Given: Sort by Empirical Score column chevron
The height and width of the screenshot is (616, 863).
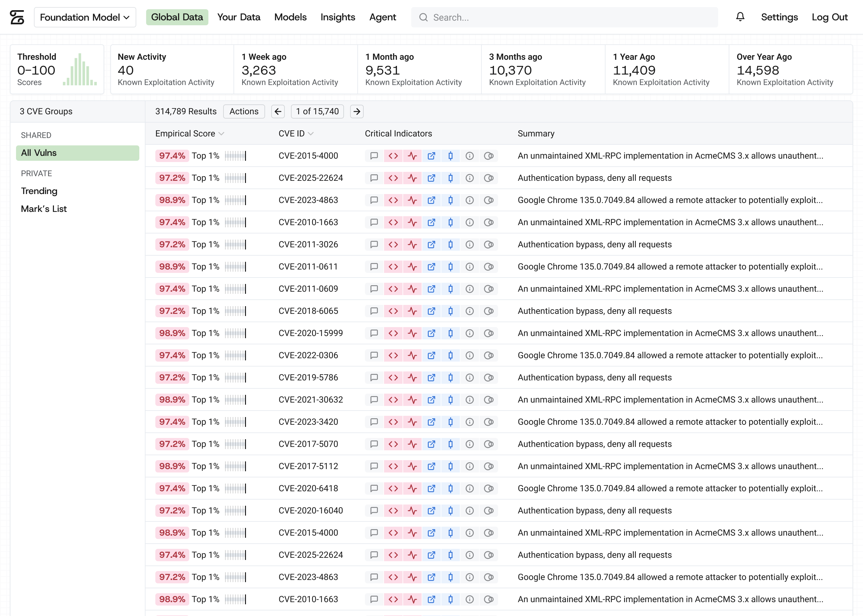Looking at the screenshot, I should click(x=222, y=133).
